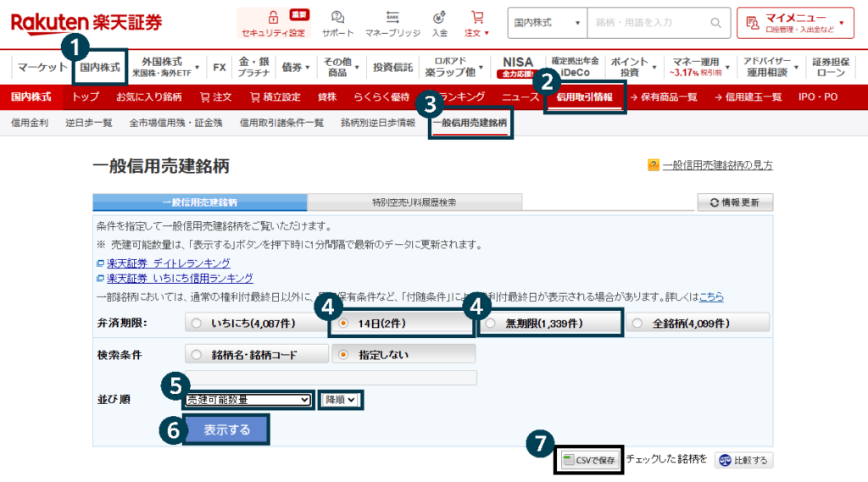Click the question mark help icon
The height and width of the screenshot is (482, 868).
click(x=654, y=165)
